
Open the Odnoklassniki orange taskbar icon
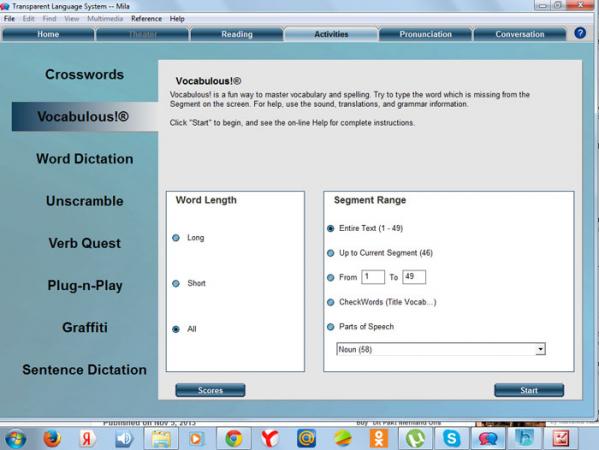click(x=379, y=438)
